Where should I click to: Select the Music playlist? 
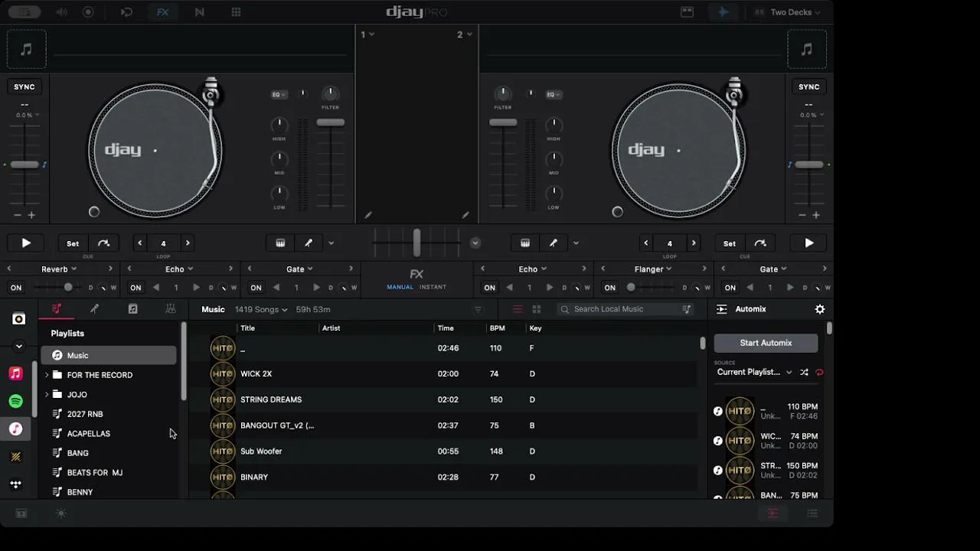[x=109, y=356]
